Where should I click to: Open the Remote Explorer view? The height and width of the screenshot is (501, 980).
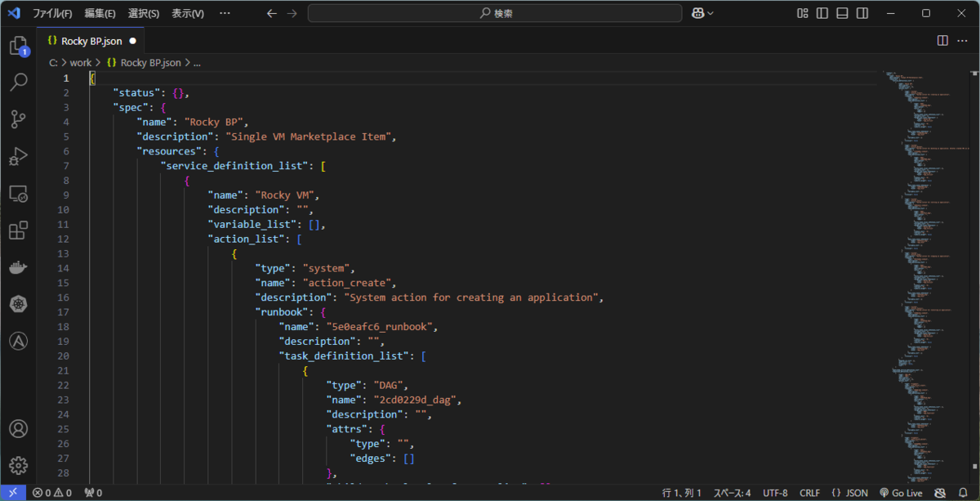click(18, 194)
